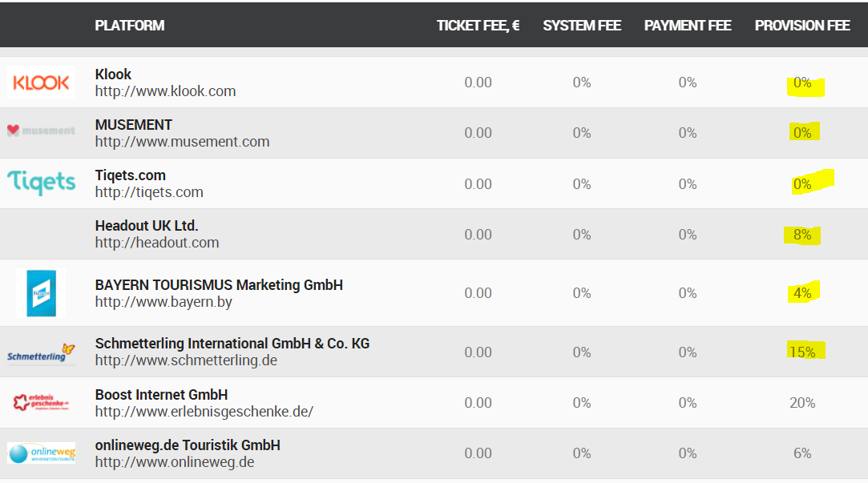
Task: Select Headout UK Ltd. platform name
Action: click(x=147, y=226)
